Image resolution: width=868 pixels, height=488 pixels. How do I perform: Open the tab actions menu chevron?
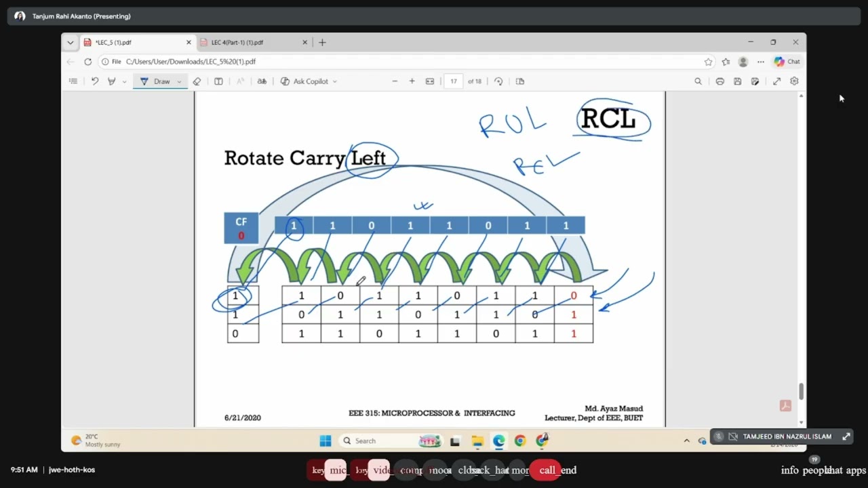point(70,42)
